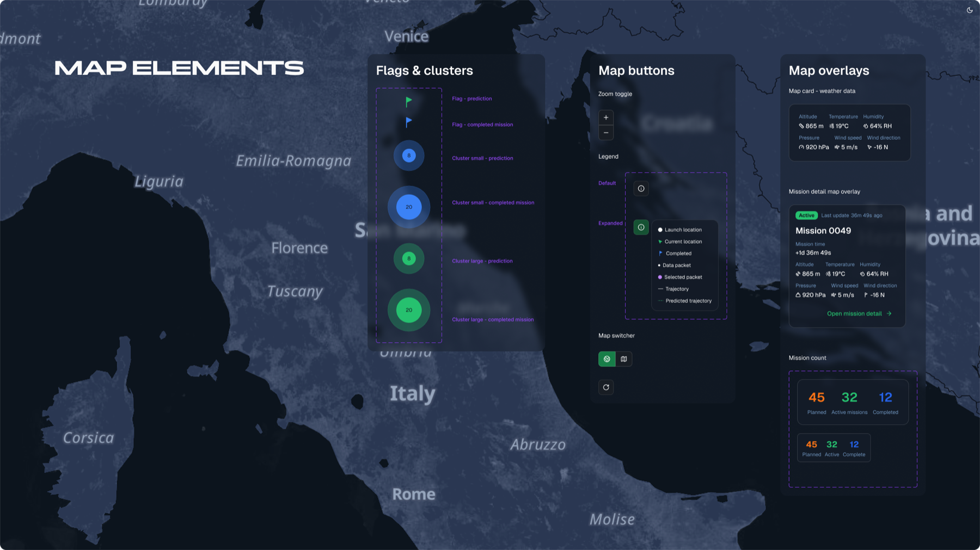The image size is (980, 550).
Task: Click Trajectory legend entry
Action: pyautogui.click(x=673, y=289)
